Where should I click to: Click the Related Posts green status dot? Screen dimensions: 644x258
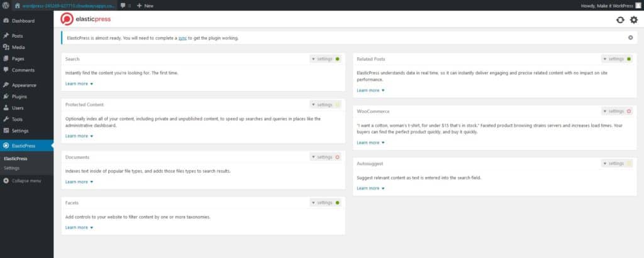coord(629,59)
